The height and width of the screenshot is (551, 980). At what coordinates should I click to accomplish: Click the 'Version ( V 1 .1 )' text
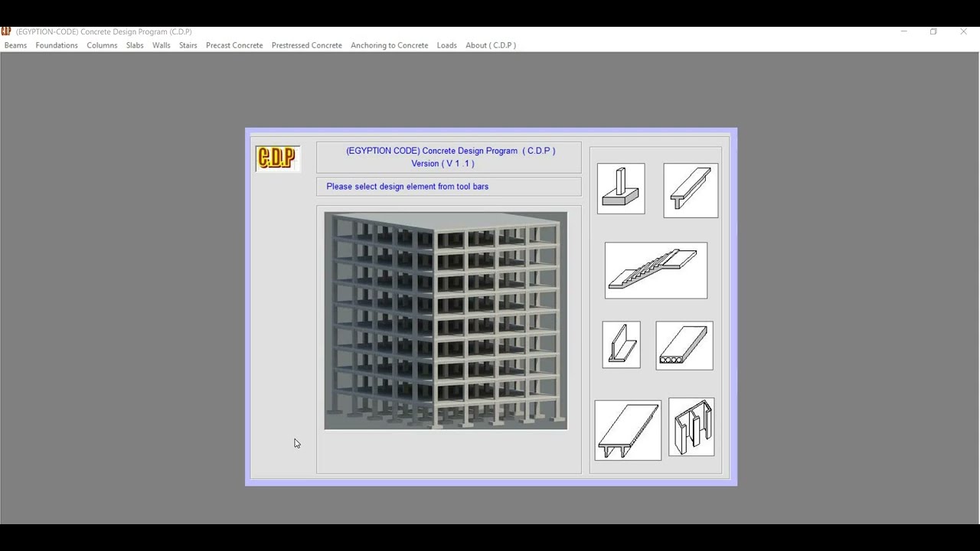click(443, 164)
